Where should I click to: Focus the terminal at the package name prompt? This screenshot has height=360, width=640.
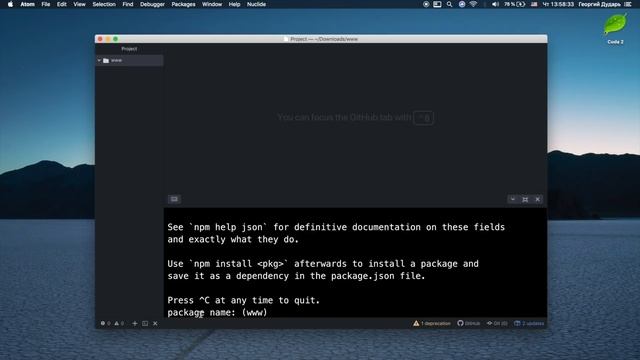tap(217, 313)
